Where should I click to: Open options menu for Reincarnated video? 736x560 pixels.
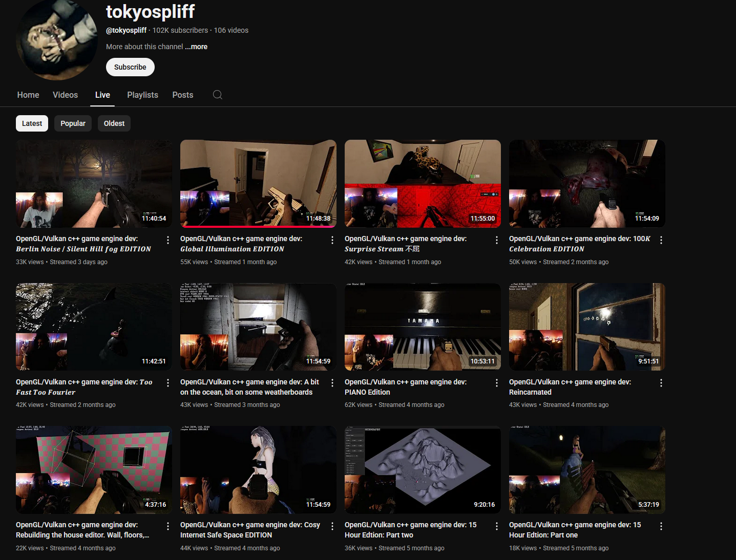pyautogui.click(x=661, y=383)
